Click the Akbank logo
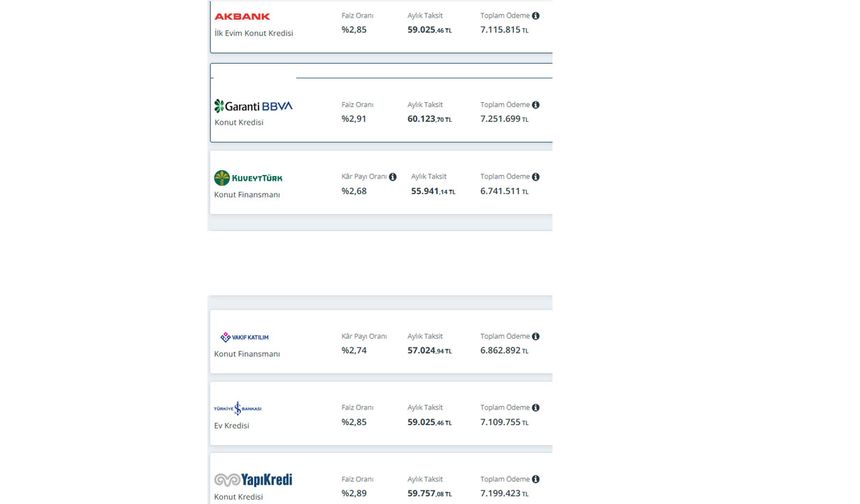Screen dimensions: 860x504 [x=242, y=16]
